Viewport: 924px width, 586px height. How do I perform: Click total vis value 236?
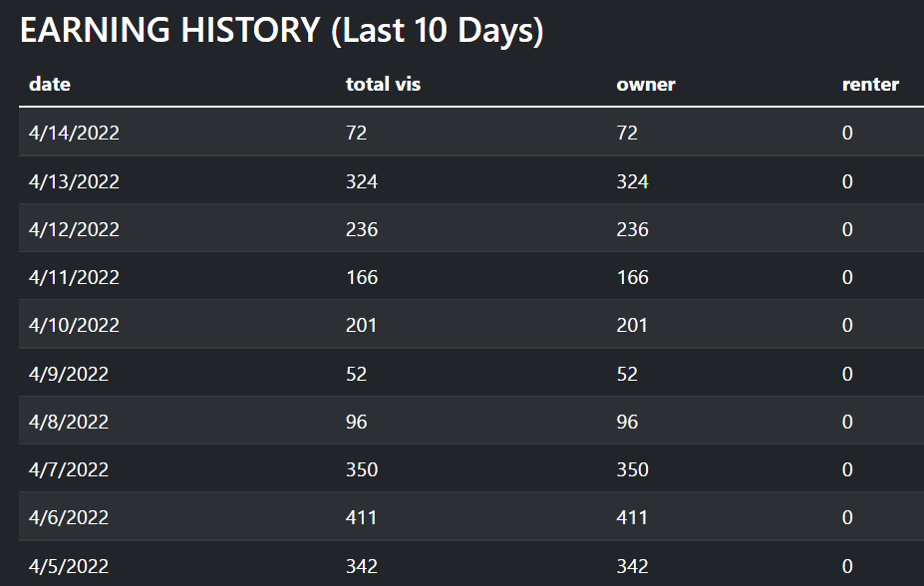(x=362, y=229)
